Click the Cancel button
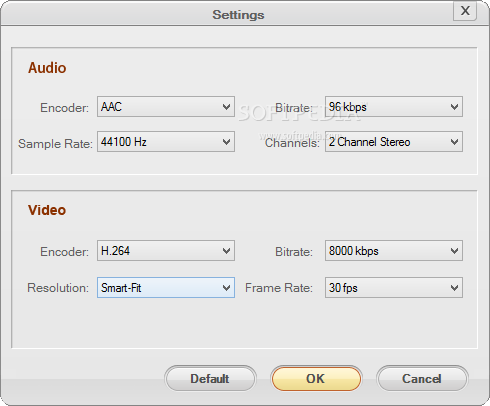Screen dimensions: 490x406 (x=422, y=379)
